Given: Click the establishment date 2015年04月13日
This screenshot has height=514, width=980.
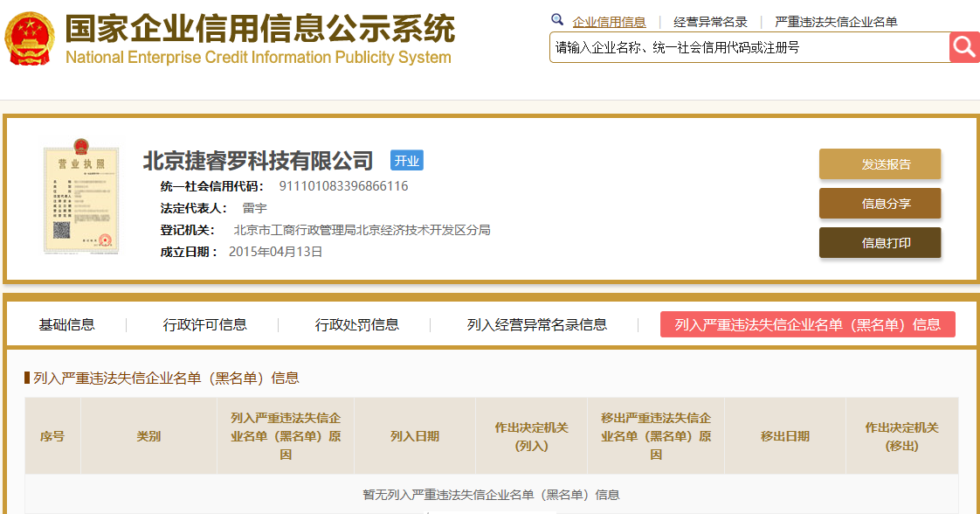Looking at the screenshot, I should pos(276,252).
